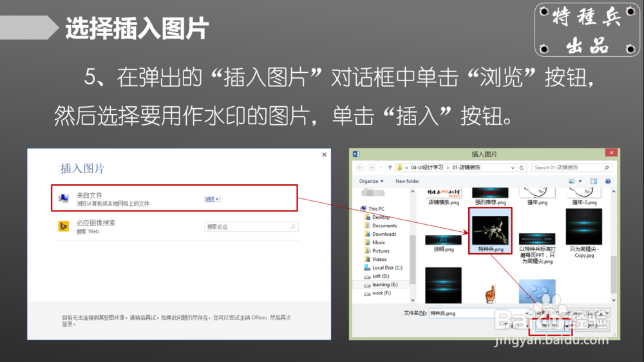Close the 插入图片 Office dialog

coord(324,155)
